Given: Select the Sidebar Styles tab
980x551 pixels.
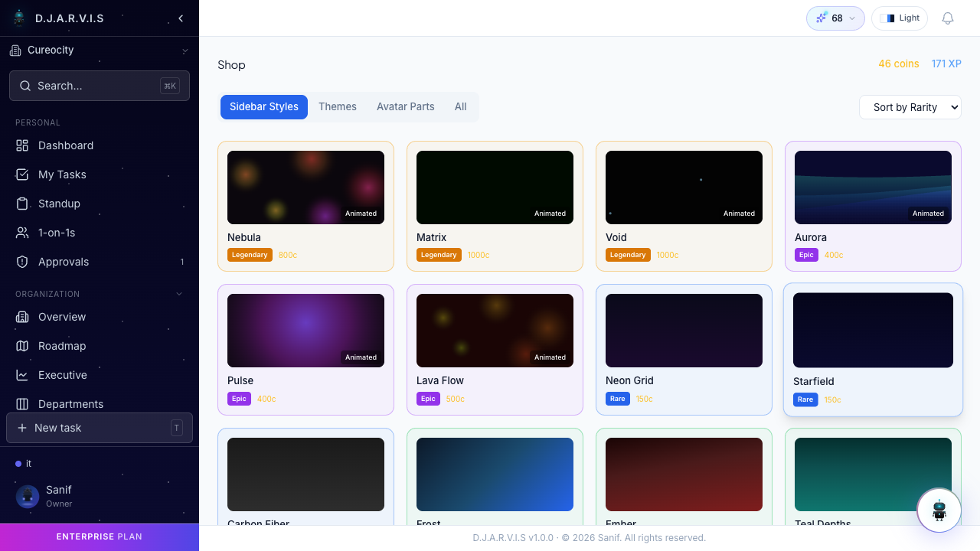Looking at the screenshot, I should coord(264,107).
